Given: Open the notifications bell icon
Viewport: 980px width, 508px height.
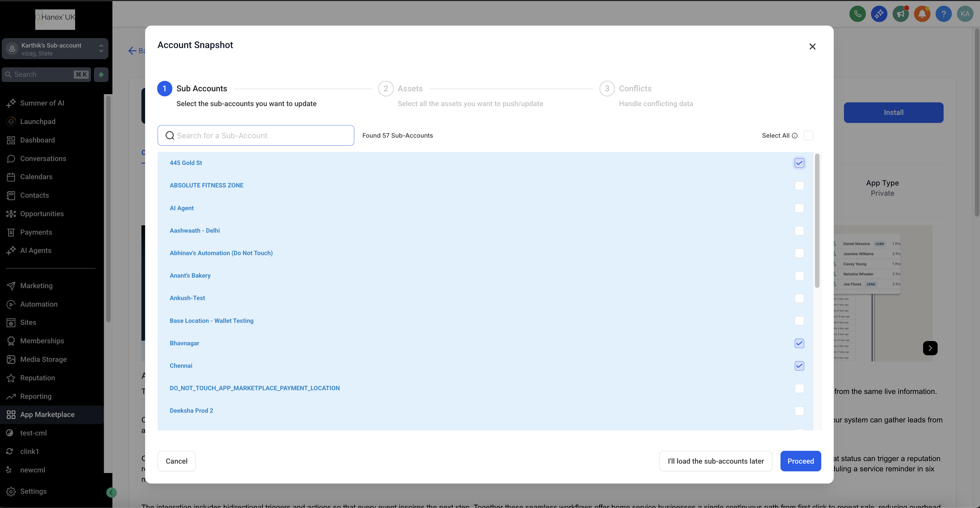Looking at the screenshot, I should click(922, 14).
